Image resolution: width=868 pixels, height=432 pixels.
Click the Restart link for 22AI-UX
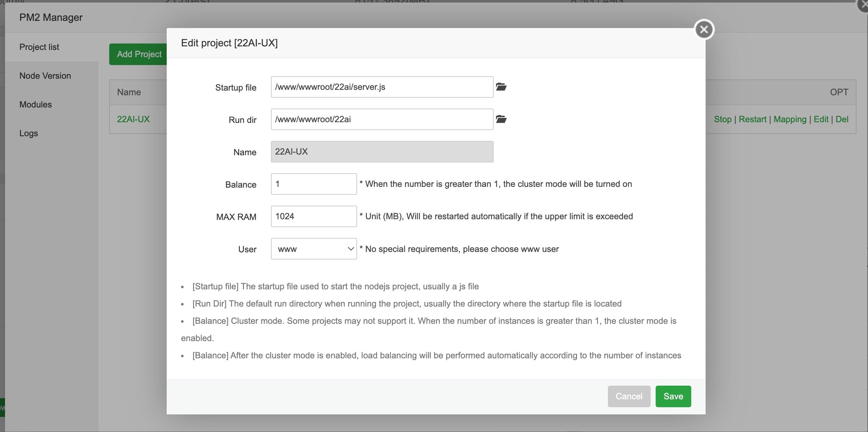click(752, 119)
